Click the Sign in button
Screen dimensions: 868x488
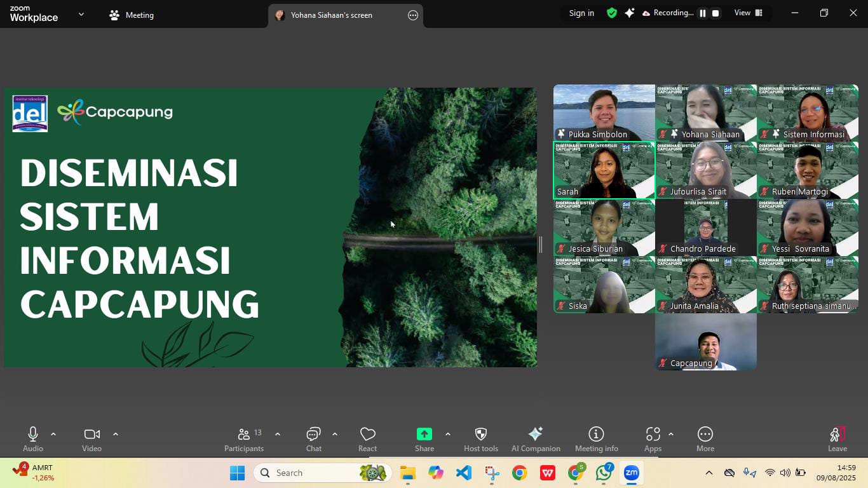[581, 13]
